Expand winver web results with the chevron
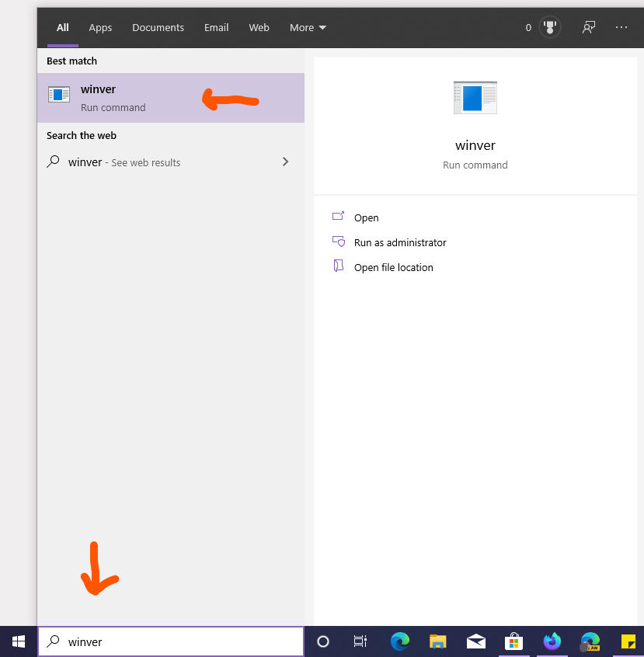644x657 pixels. coord(286,162)
